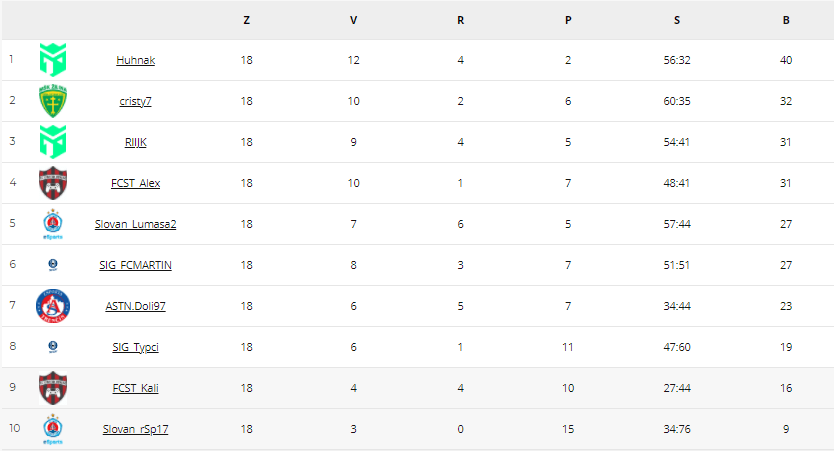
Task: Open ASTN.Doli97's profile link
Action: 136,306
